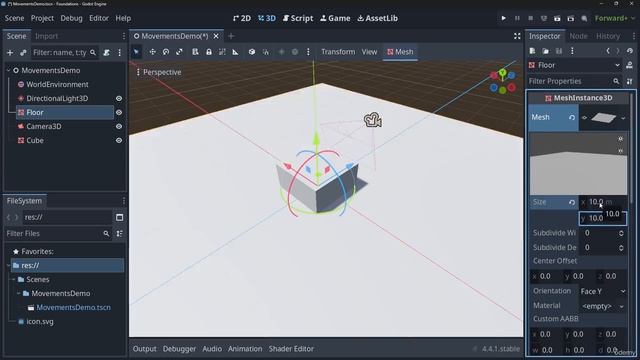Run the current scene clapperboard icon
Viewport: 640px width, 360px height.
557,18
